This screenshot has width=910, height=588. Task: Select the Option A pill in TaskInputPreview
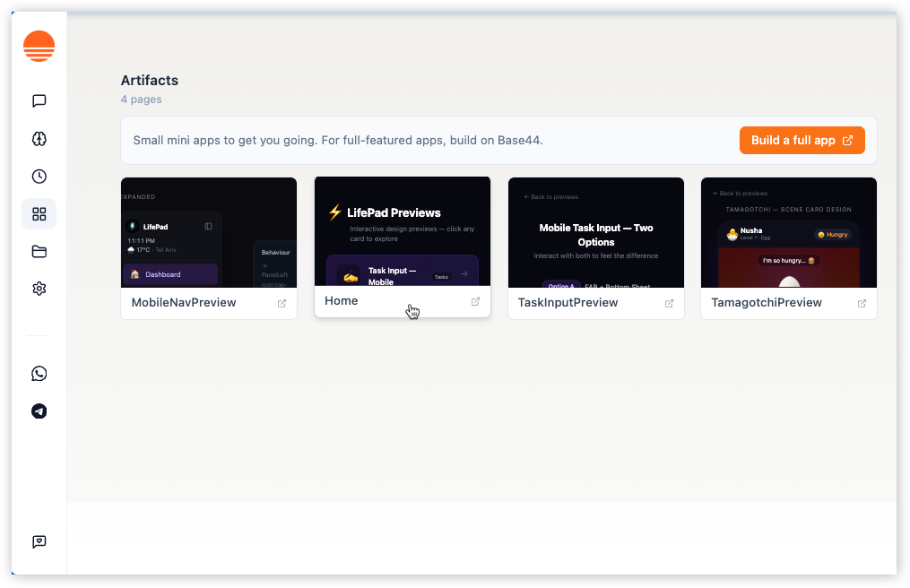(561, 285)
